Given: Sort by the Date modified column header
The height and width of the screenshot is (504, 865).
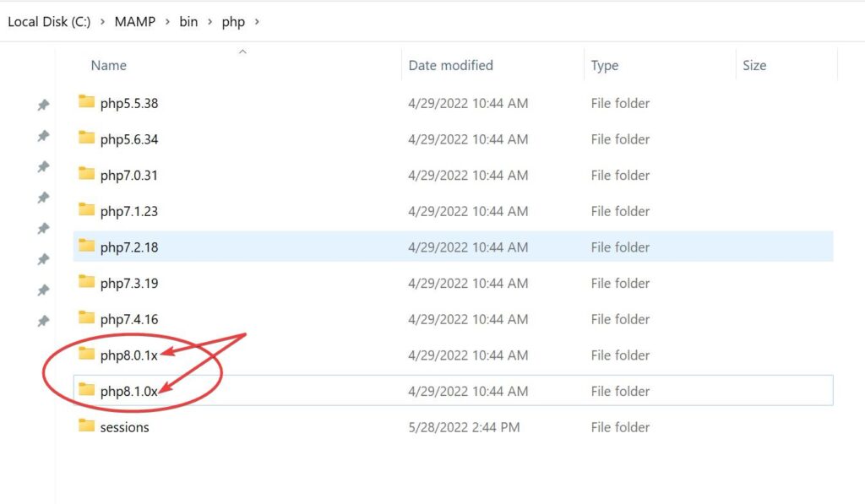Looking at the screenshot, I should pyautogui.click(x=451, y=65).
